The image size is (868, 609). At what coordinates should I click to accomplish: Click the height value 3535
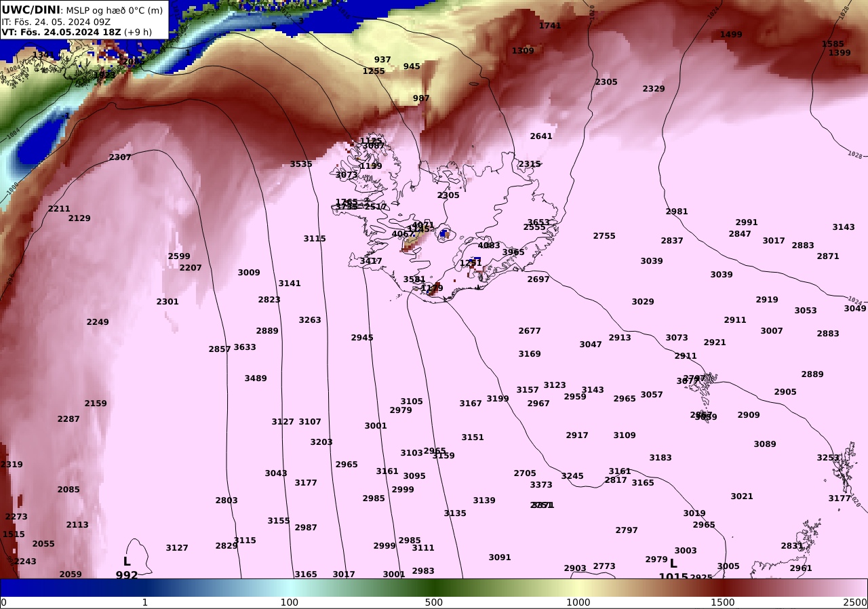pos(301,164)
